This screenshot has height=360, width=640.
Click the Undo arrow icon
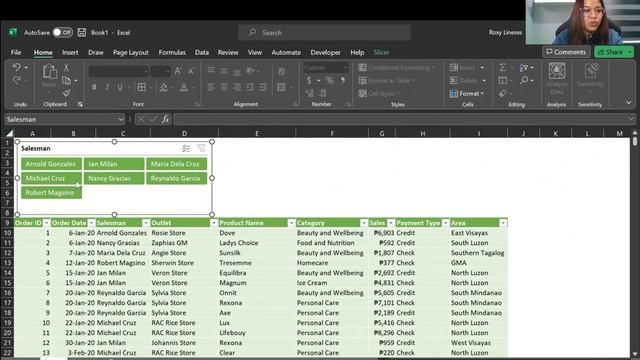pos(16,67)
